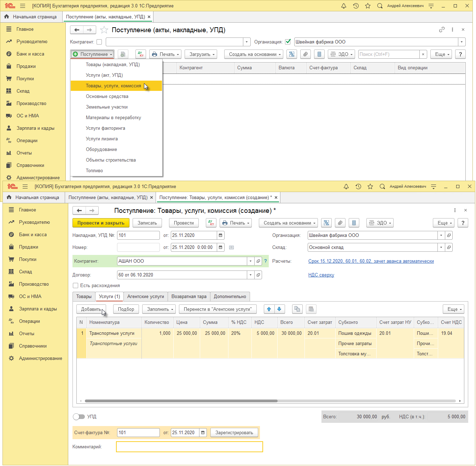Expand Организация filter dropdown in top form

tap(462, 42)
